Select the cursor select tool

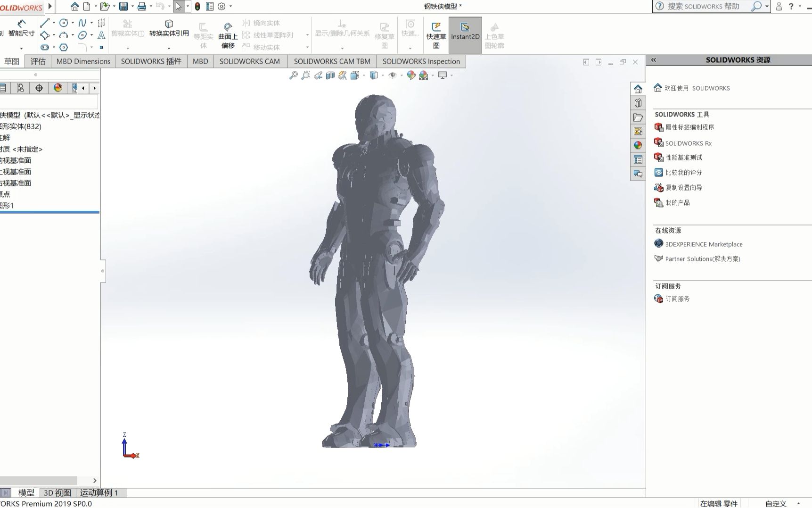[x=179, y=6]
